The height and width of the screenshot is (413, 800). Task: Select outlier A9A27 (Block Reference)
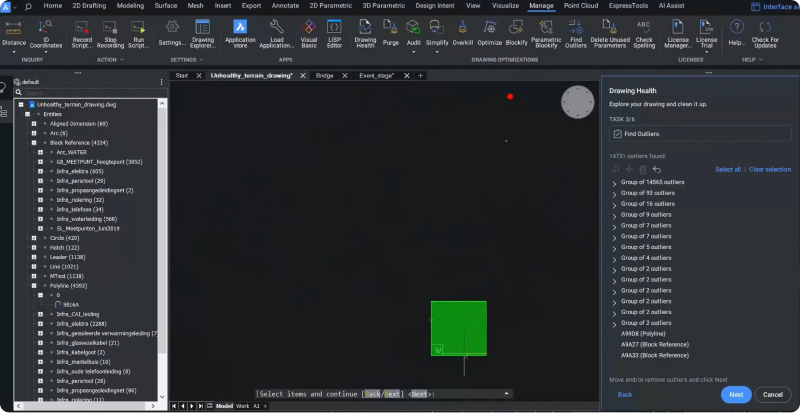655,345
